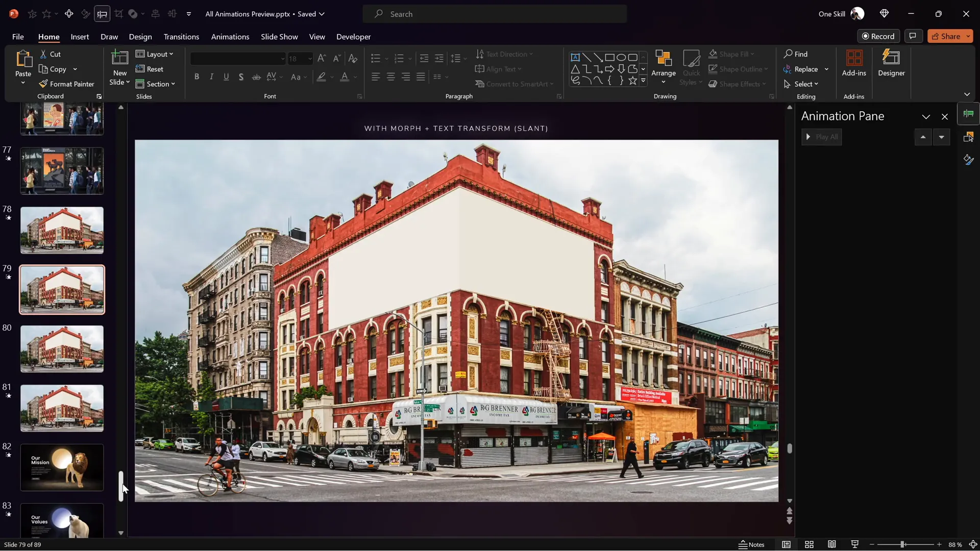This screenshot has width=980, height=551.
Task: Open the Animation Pane options chevron
Action: (926, 116)
